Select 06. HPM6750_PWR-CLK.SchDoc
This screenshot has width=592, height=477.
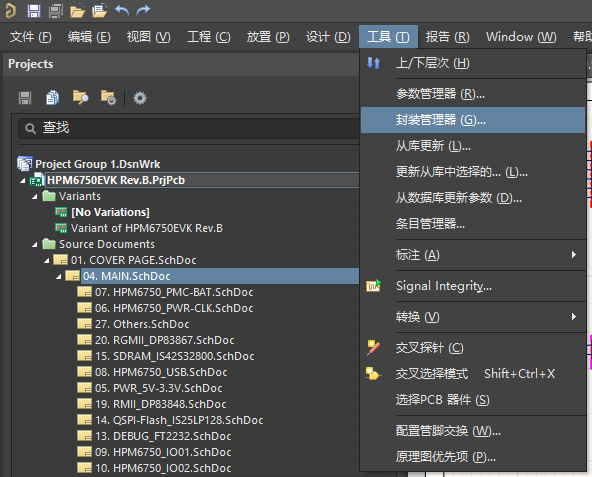pyautogui.click(x=174, y=308)
